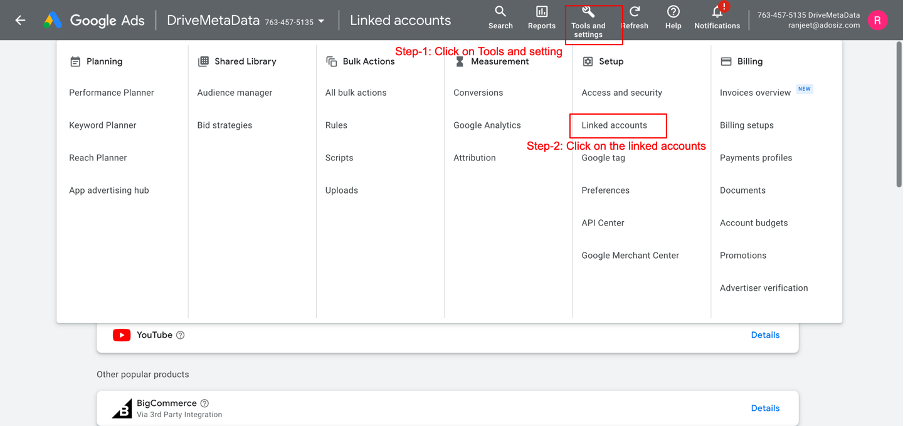This screenshot has height=426, width=904.
Task: Open the Reports icon
Action: pos(542,12)
